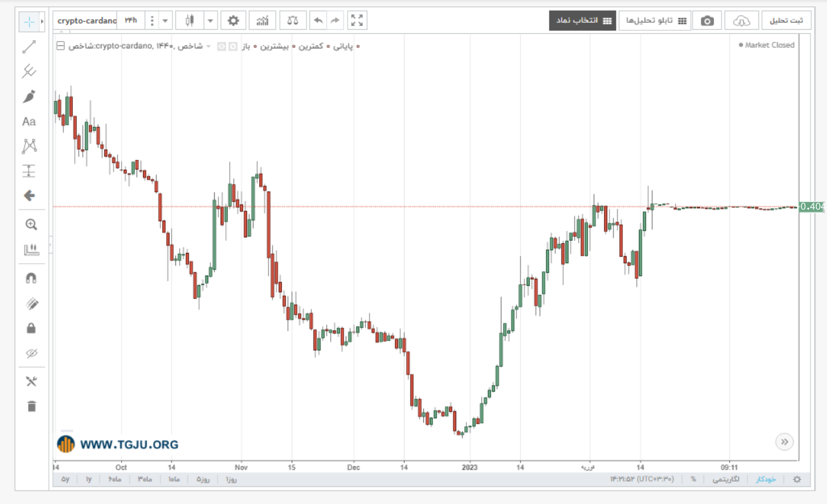Select the ۶ماه time range

pos(115,479)
